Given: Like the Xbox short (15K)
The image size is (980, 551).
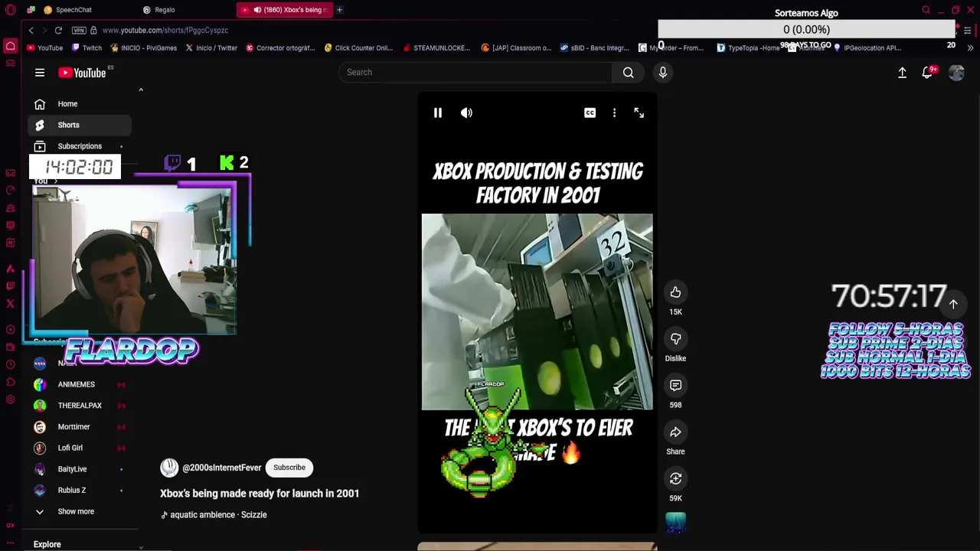Looking at the screenshot, I should [x=675, y=292].
